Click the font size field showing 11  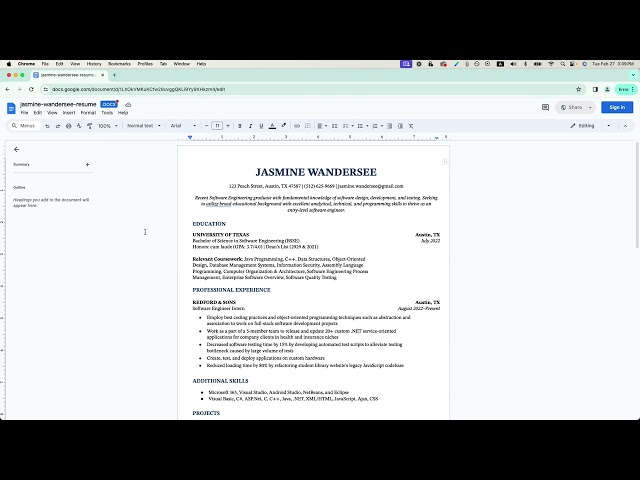[x=217, y=126]
